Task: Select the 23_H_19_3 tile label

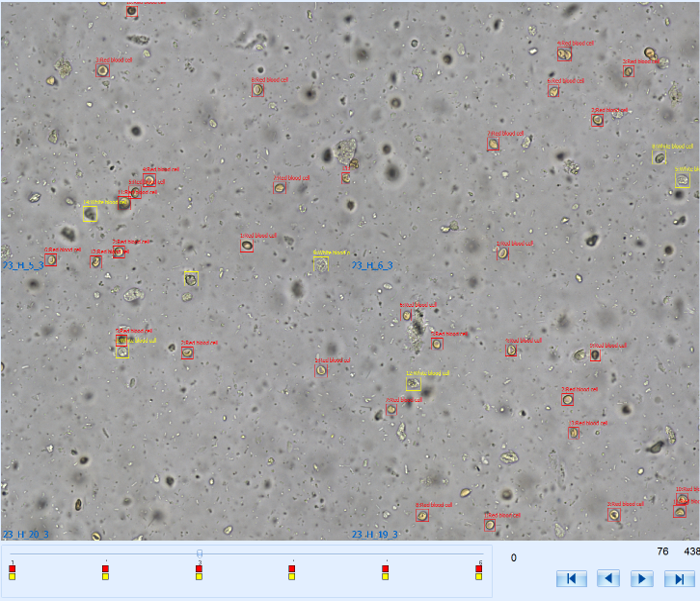Action: point(375,535)
